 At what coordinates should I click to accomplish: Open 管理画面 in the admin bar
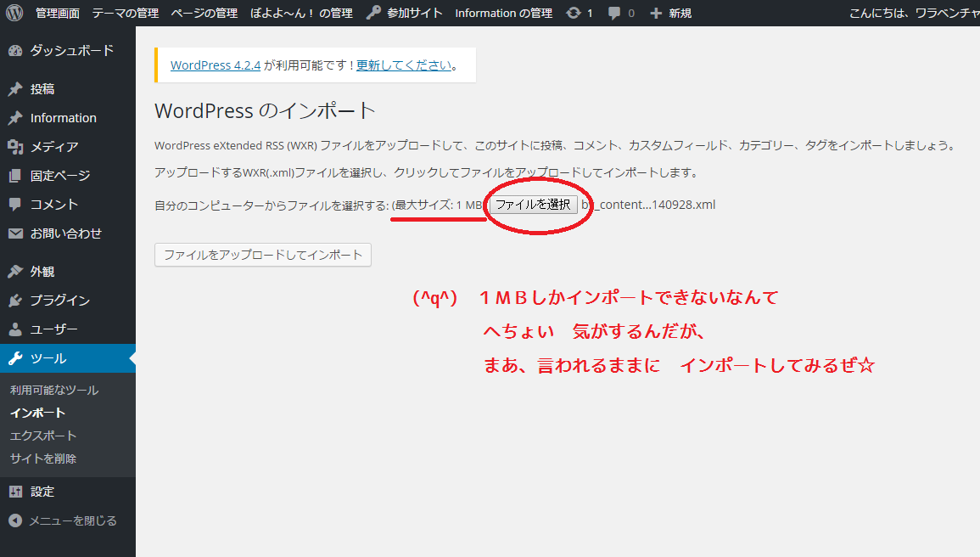(x=58, y=13)
